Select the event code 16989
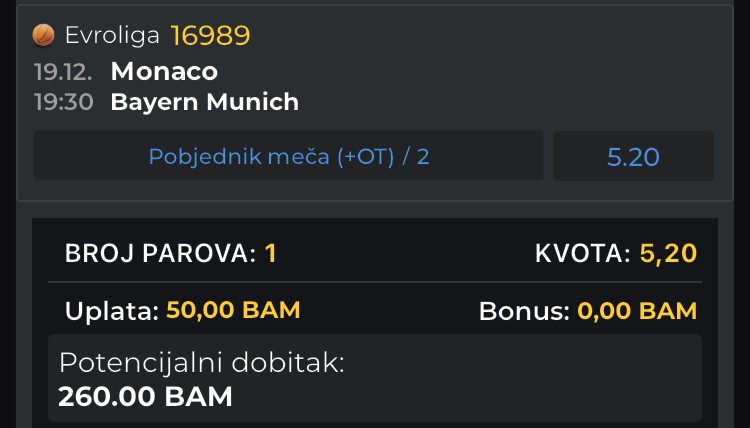This screenshot has width=750, height=428. 210,36
